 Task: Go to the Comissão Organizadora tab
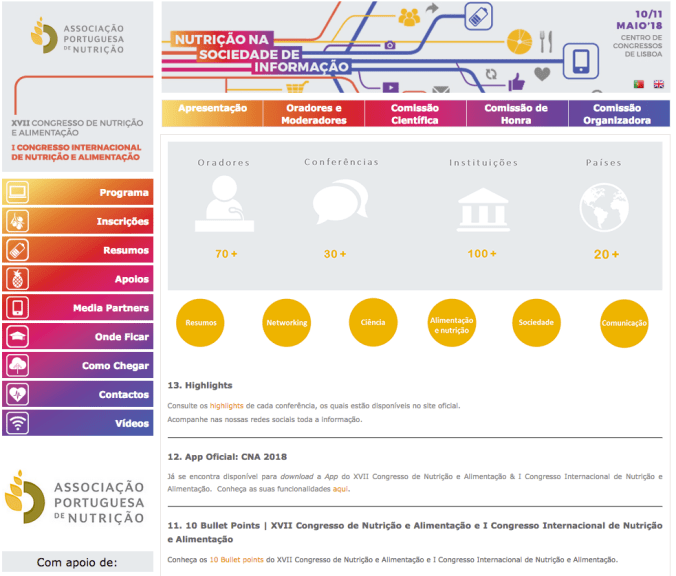click(x=617, y=114)
